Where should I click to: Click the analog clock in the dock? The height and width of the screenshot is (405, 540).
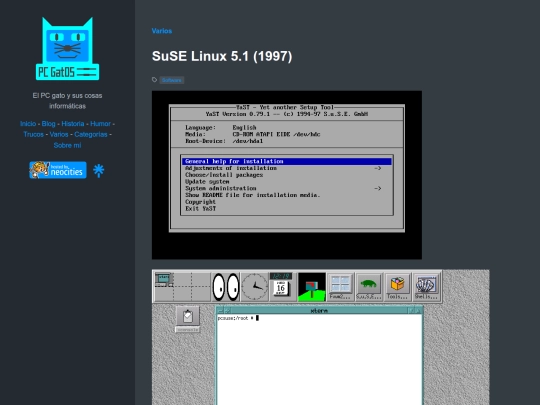[255, 287]
